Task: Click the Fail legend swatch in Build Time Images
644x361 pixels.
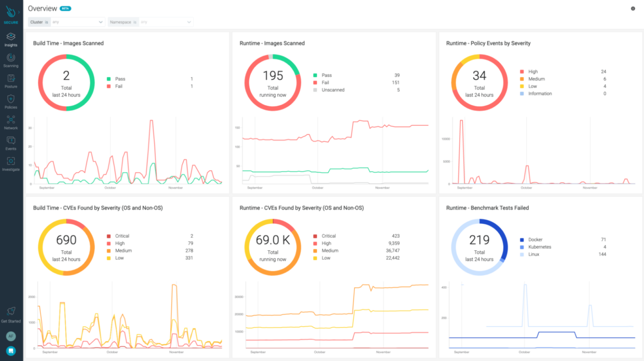Action: 109,87
